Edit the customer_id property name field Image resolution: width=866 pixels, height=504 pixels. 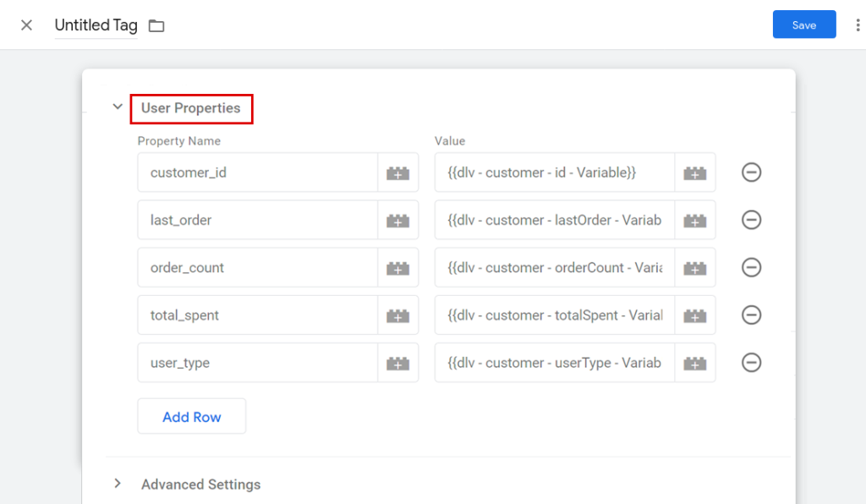coord(254,172)
